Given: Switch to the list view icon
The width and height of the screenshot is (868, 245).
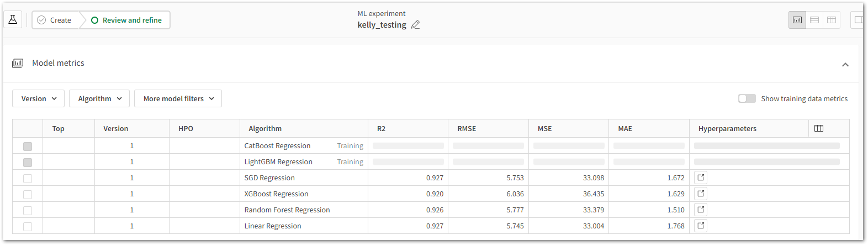Looking at the screenshot, I should [814, 20].
